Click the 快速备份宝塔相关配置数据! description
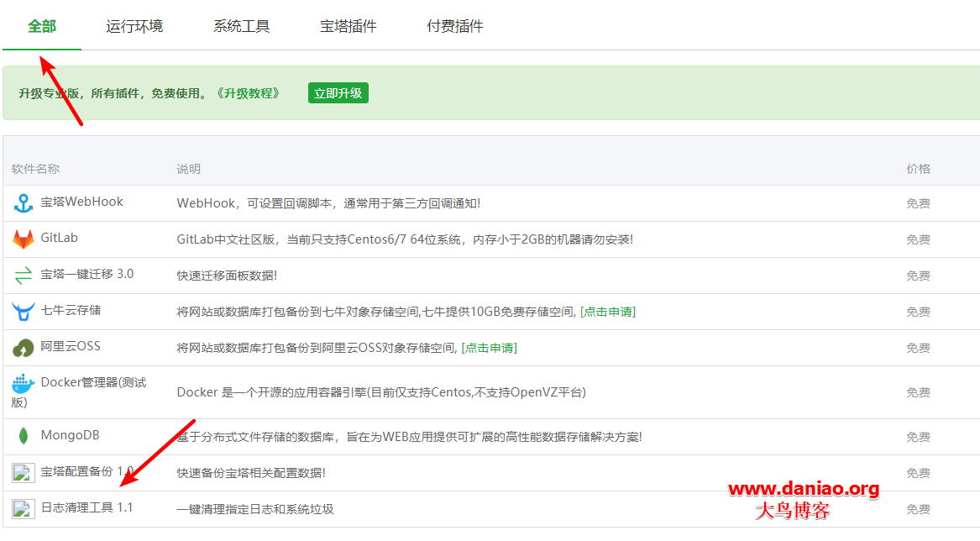The width and height of the screenshot is (980, 541). [x=251, y=474]
